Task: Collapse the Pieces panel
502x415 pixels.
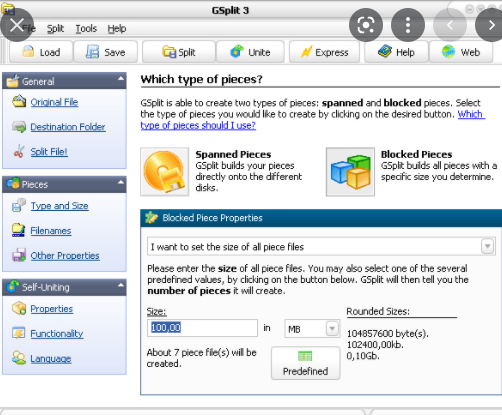Action: click(x=121, y=182)
